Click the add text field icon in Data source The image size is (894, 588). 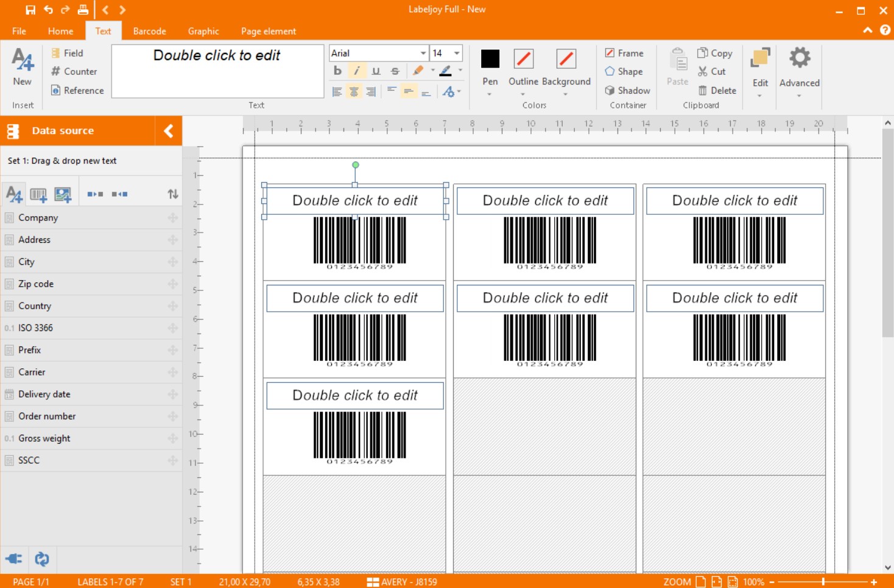point(13,194)
